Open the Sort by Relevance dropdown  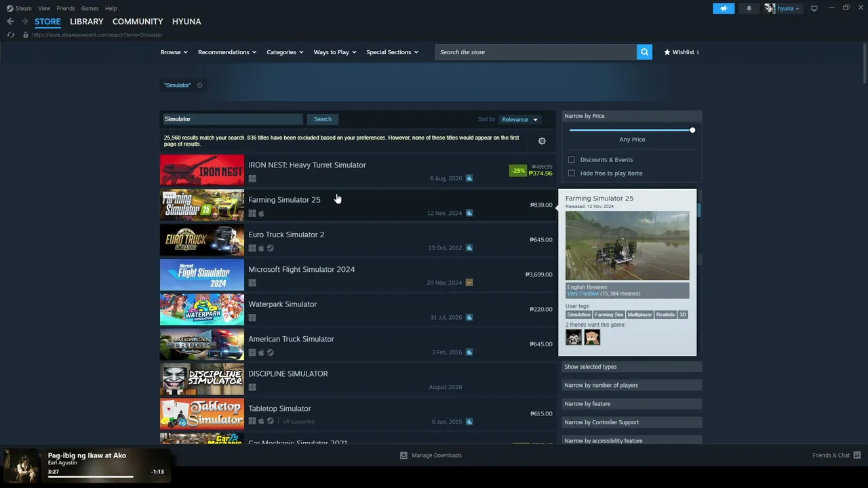[519, 119]
